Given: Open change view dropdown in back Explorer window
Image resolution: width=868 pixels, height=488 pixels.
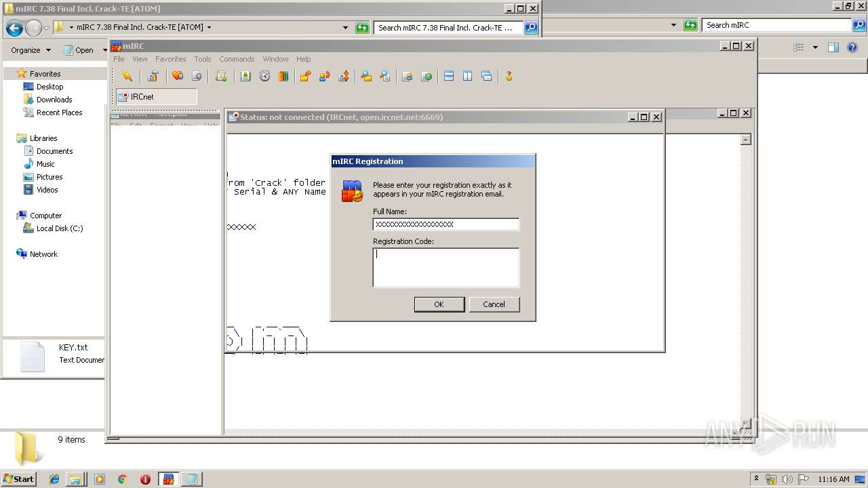Looking at the screenshot, I should [x=815, y=47].
